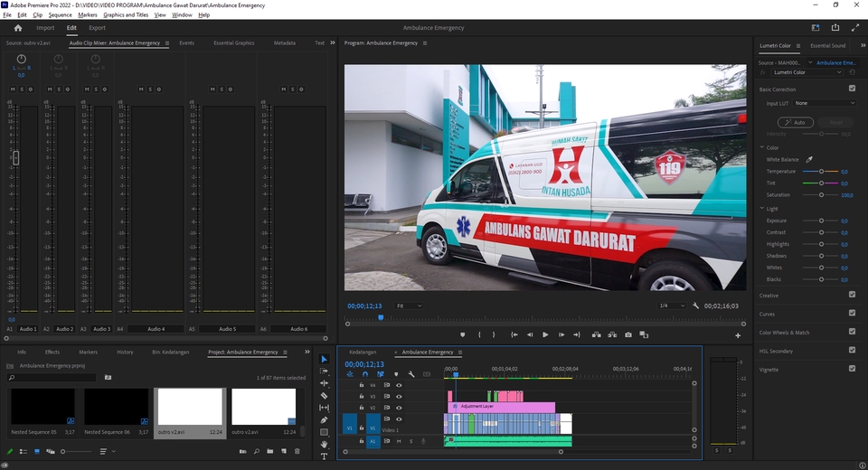Toggle Video 1 track output eye
The height and width of the screenshot is (470, 868).
399,419
